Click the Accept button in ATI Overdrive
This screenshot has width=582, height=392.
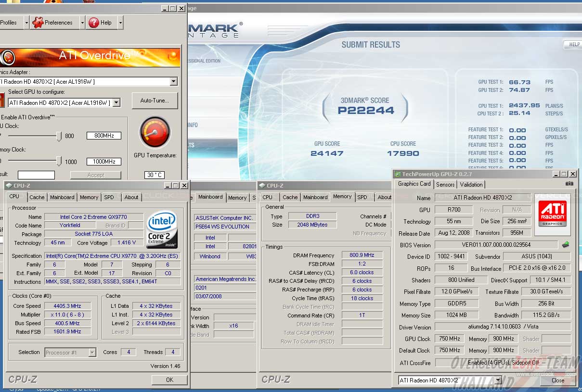point(96,175)
